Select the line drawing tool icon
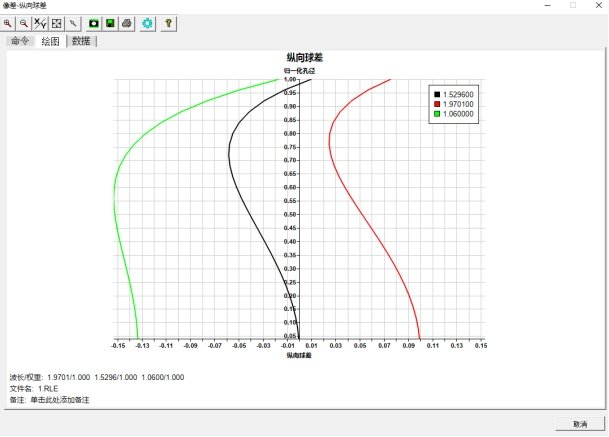609x437 pixels. pos(73,21)
